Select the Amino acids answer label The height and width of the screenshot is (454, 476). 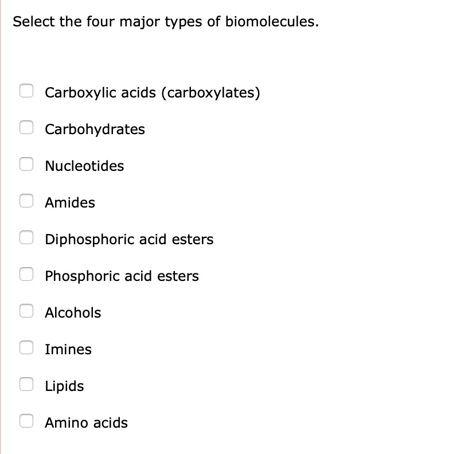[x=86, y=423]
